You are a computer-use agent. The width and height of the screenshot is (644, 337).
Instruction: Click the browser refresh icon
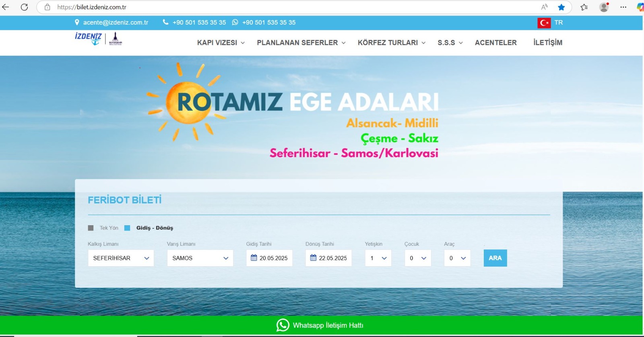point(24,7)
